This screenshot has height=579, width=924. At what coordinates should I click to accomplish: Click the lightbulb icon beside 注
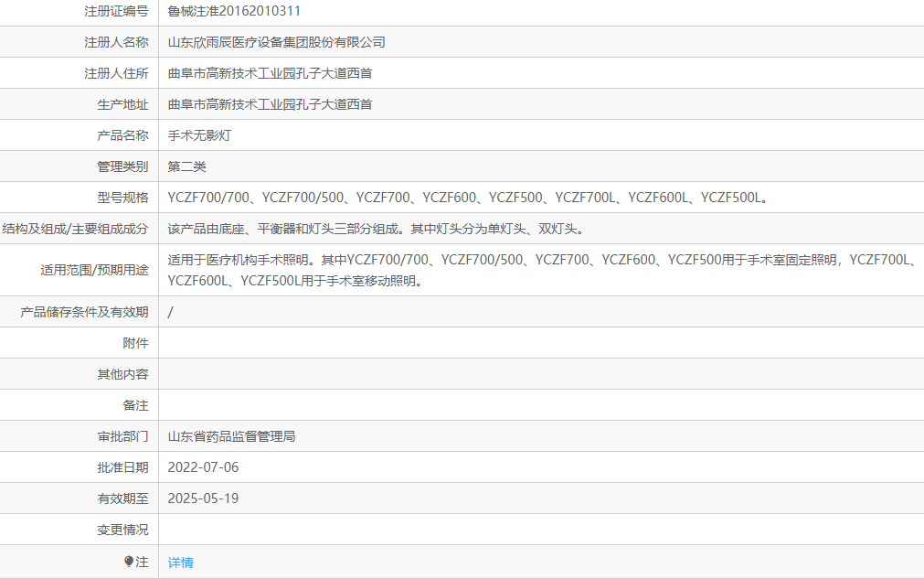coord(129,562)
